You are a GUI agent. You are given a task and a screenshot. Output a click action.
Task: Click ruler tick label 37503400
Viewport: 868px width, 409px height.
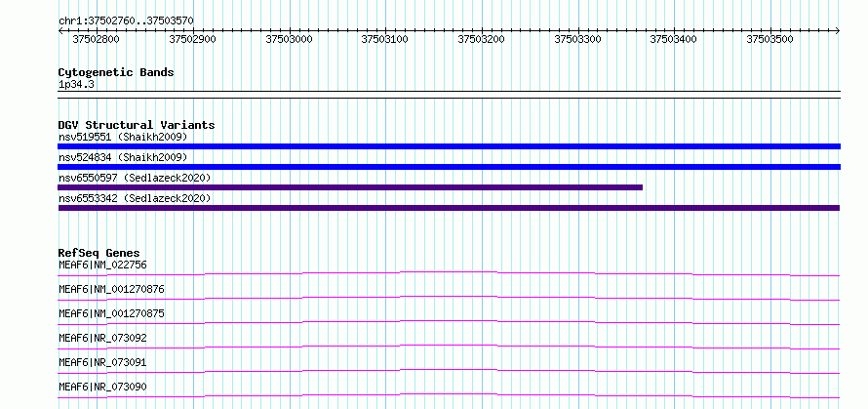point(674,39)
